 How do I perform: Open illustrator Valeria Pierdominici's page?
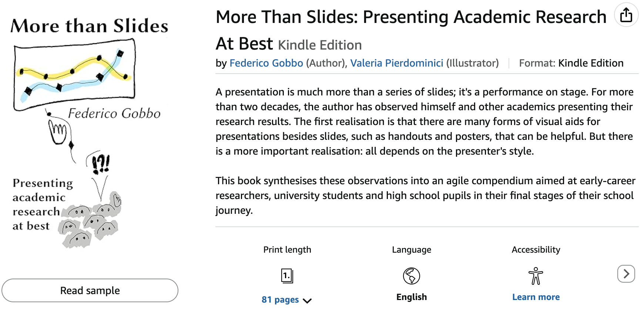point(397,63)
